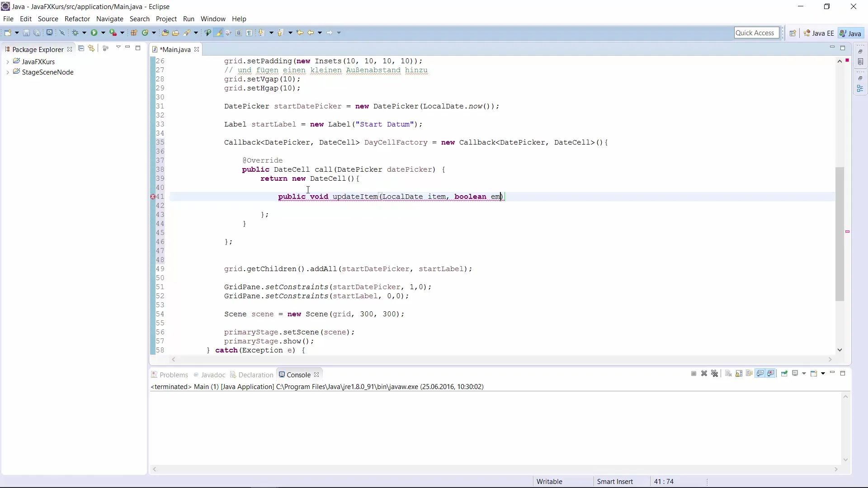This screenshot has height=488, width=868.
Task: Click the overview ruler error marker
Action: tap(848, 232)
